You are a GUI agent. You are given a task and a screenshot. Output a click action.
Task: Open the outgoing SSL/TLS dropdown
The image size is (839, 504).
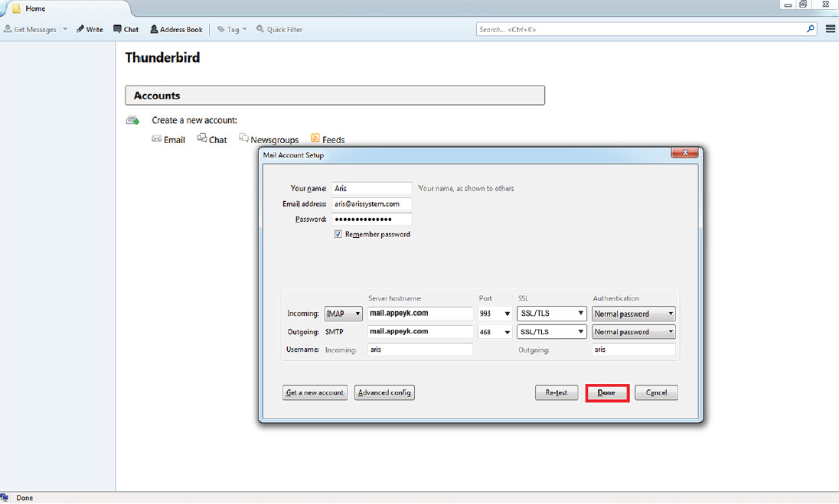551,332
